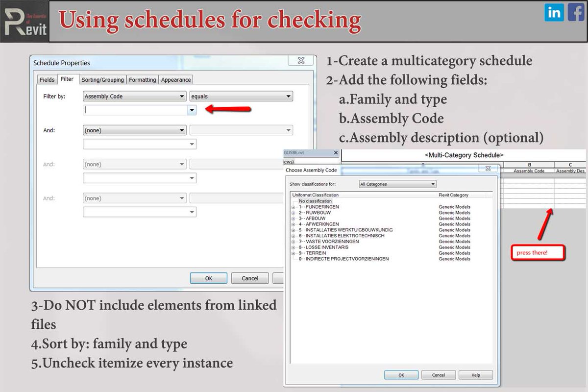Open the filter value dropdown marked by arrow
The height and width of the screenshot is (392, 588).
(192, 110)
